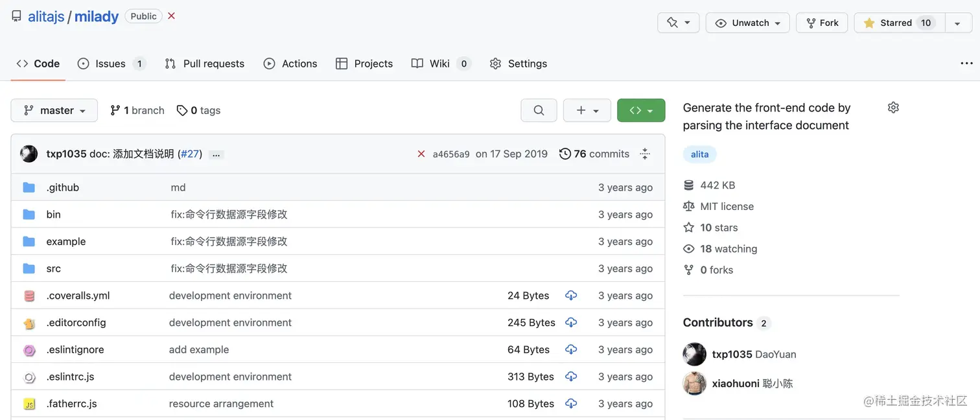This screenshot has height=420, width=980.
Task: View the 10 stars link
Action: (711, 227)
